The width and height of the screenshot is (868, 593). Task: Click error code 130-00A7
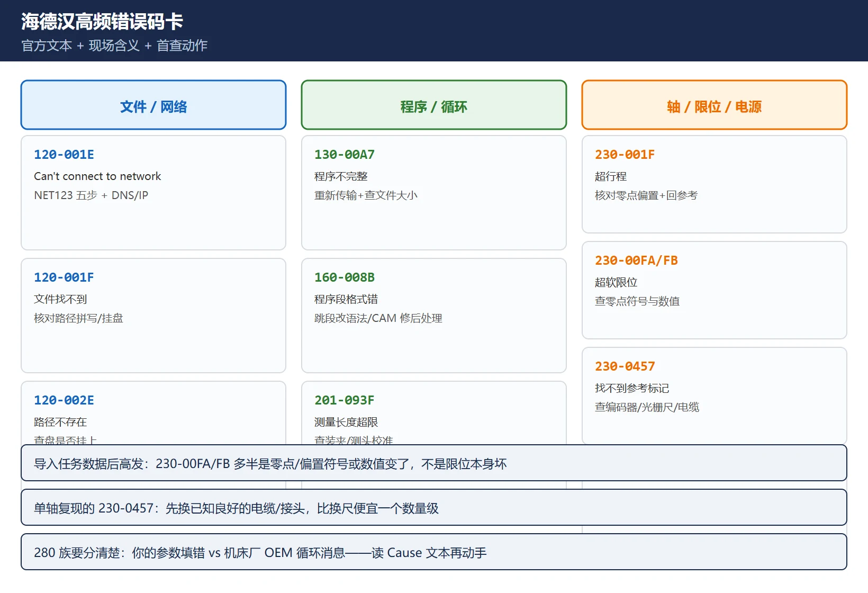coord(345,155)
